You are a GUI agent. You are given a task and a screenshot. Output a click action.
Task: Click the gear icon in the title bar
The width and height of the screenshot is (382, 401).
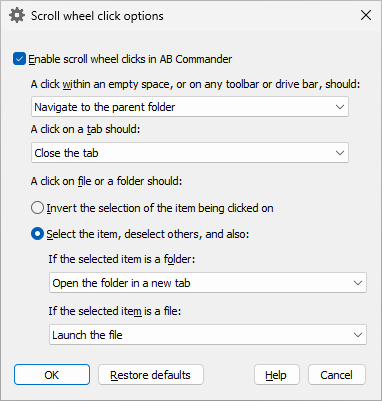coord(17,16)
